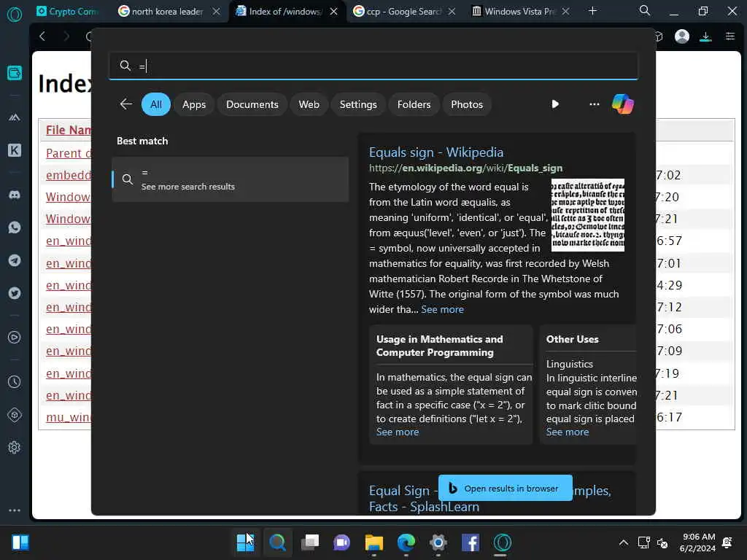Open the Player icon in Opera sidebar
The width and height of the screenshot is (747, 560).
coord(15,337)
